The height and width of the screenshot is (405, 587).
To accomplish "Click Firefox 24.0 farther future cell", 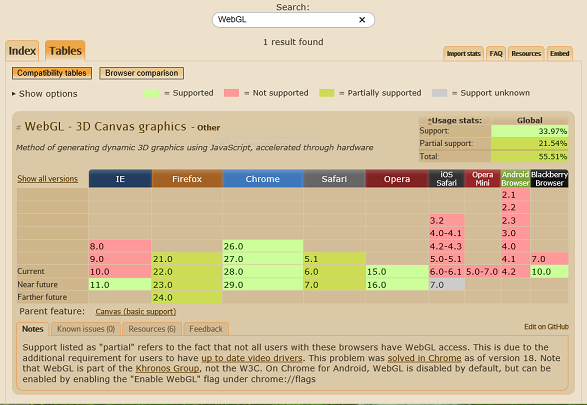I will [187, 297].
